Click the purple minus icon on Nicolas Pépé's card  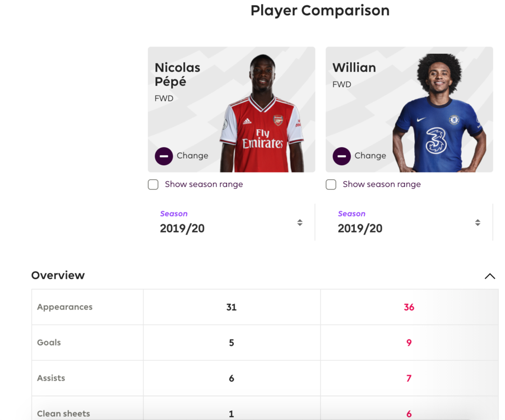164,156
